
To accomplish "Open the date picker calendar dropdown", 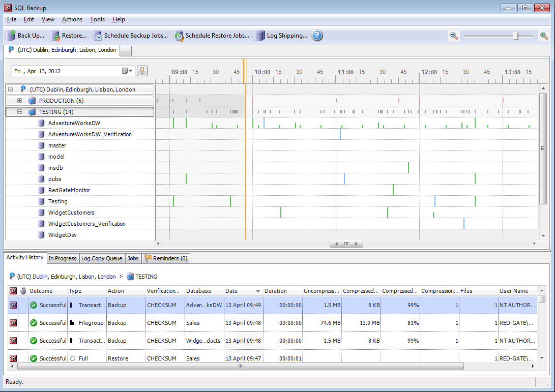I will pos(127,71).
